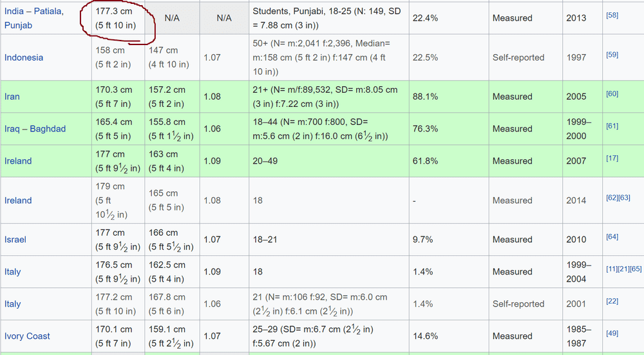644x355 pixels.
Task: Open the Ivory Coast link
Action: pyautogui.click(x=27, y=336)
